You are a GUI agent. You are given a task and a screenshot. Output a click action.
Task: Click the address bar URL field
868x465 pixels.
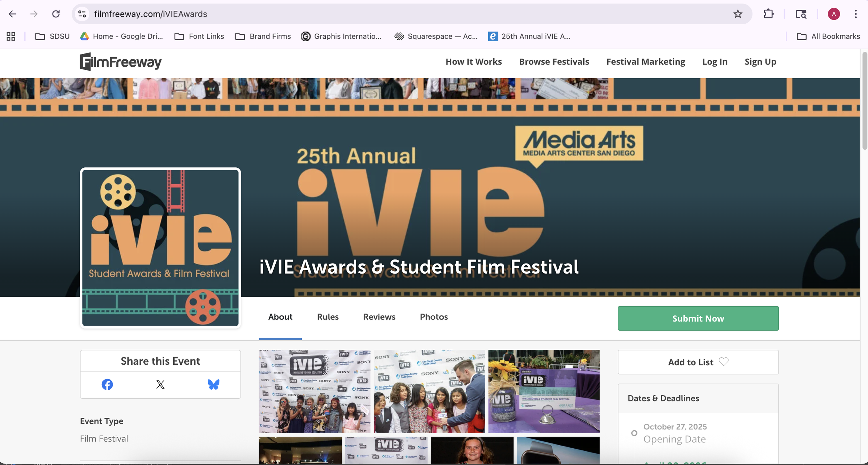[411, 14]
